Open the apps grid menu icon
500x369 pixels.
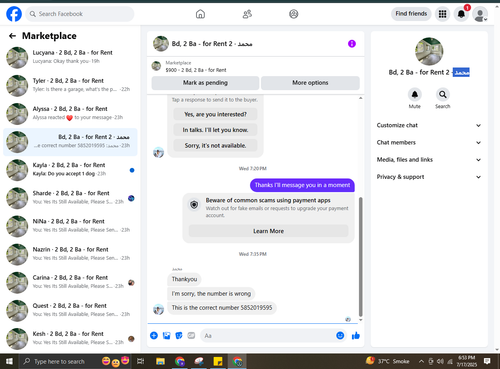point(442,14)
